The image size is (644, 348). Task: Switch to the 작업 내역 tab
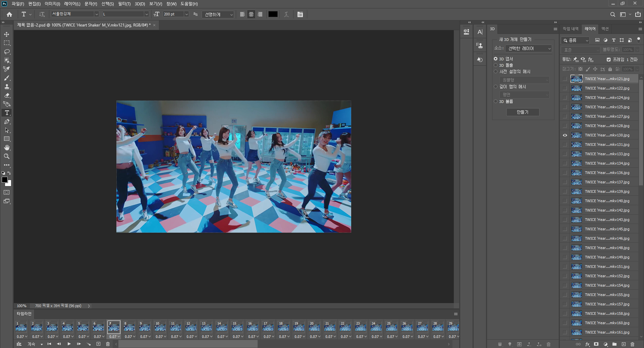click(570, 29)
